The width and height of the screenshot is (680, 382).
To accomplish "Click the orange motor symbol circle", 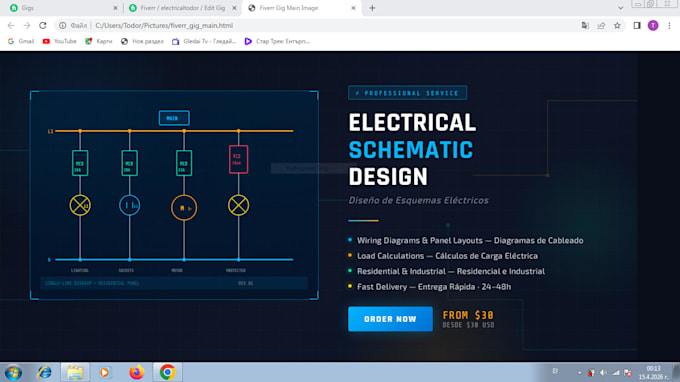I will pyautogui.click(x=184, y=208).
